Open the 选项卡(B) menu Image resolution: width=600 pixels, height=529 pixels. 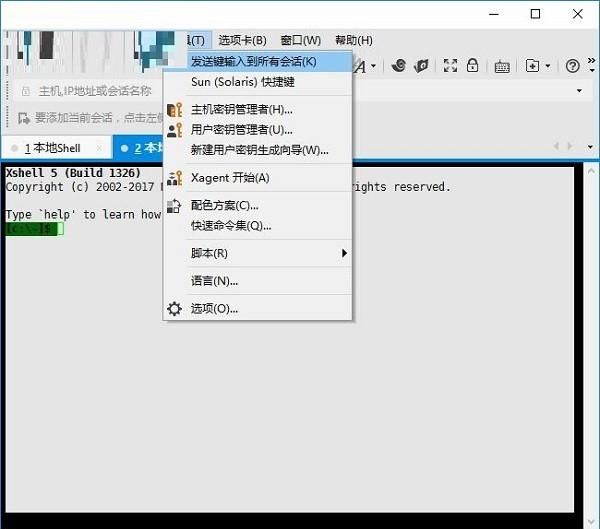click(x=242, y=40)
